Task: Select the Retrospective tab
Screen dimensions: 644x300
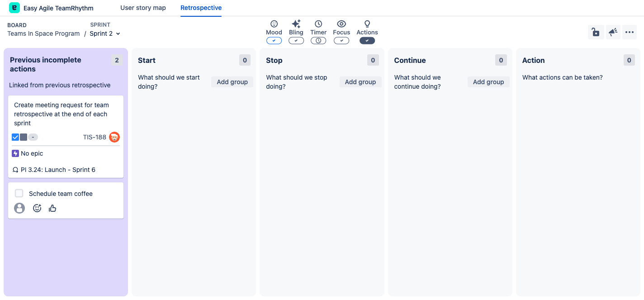Action: (x=201, y=8)
